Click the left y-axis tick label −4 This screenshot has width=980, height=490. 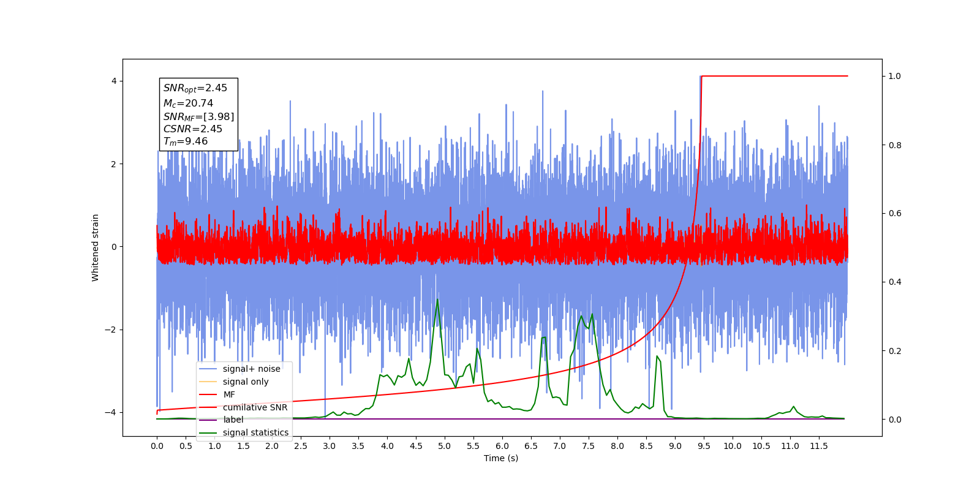[110, 412]
